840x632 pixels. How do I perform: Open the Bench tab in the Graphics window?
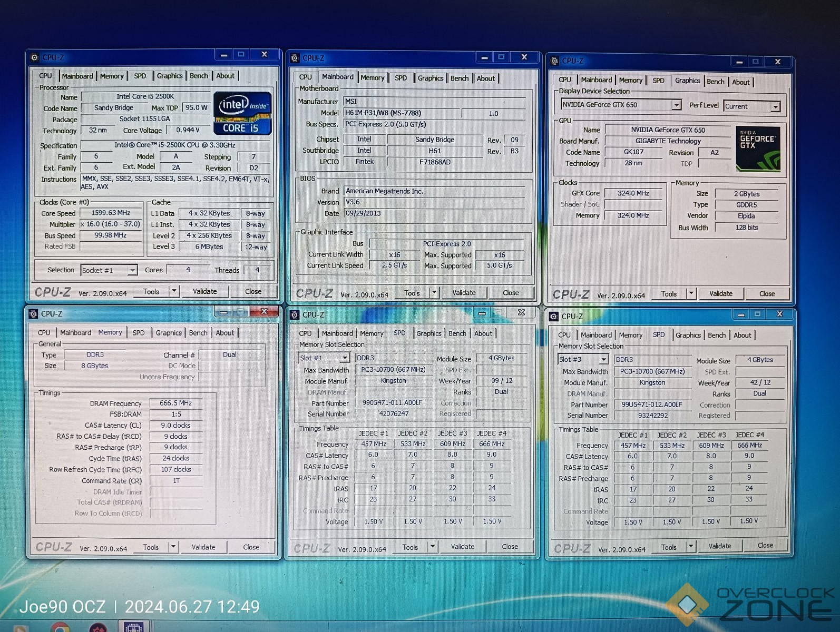tap(716, 82)
